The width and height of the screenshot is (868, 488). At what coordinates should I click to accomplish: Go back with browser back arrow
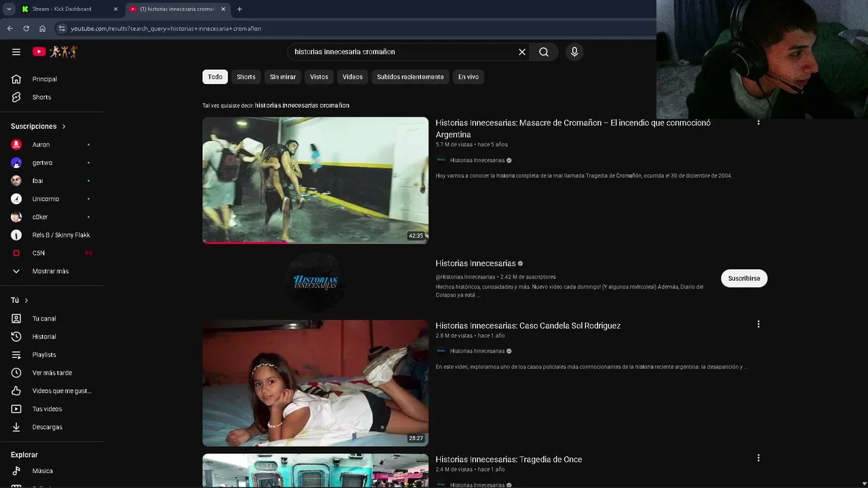pos(9,28)
